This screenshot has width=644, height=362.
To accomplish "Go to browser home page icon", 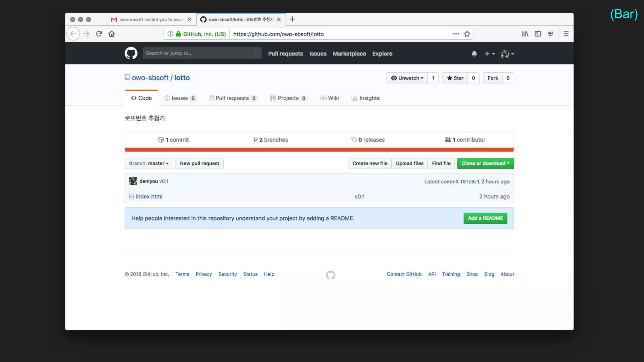I will coord(112,34).
